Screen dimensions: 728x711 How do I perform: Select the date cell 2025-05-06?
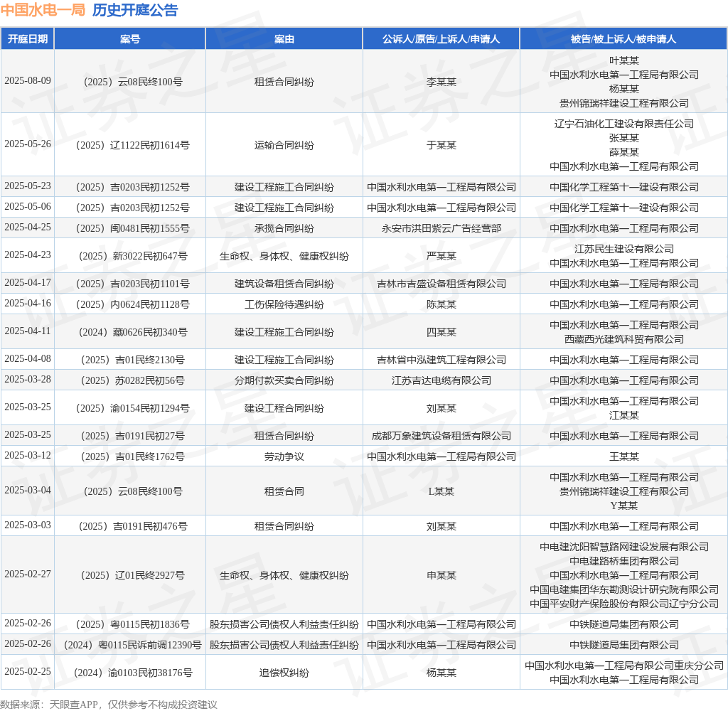(28, 206)
